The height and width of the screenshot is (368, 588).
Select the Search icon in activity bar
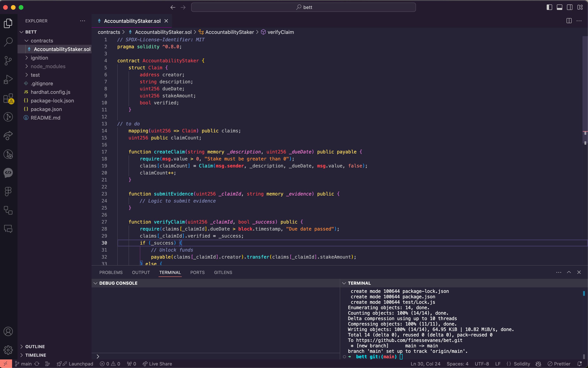(x=9, y=41)
